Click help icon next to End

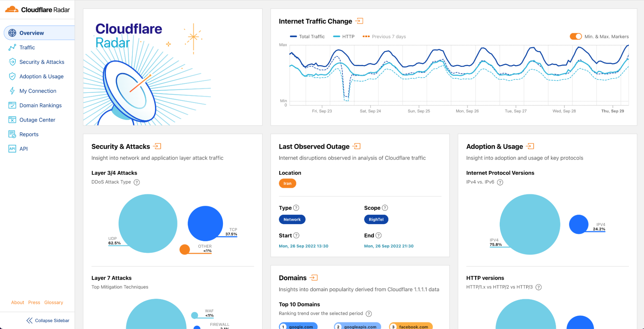[379, 235]
